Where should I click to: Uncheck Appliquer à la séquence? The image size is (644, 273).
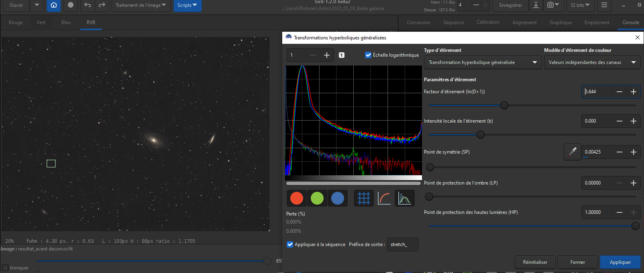coord(290,244)
